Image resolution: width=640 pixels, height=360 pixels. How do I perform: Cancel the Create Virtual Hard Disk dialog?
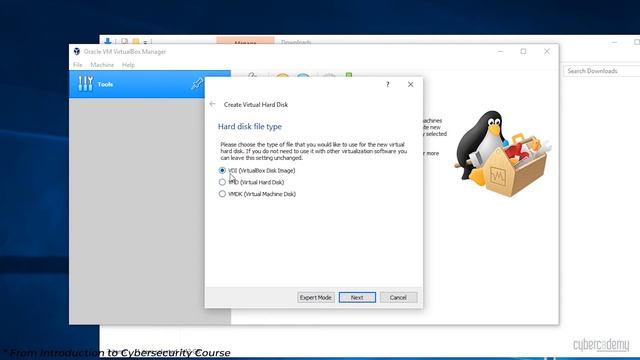click(x=398, y=298)
